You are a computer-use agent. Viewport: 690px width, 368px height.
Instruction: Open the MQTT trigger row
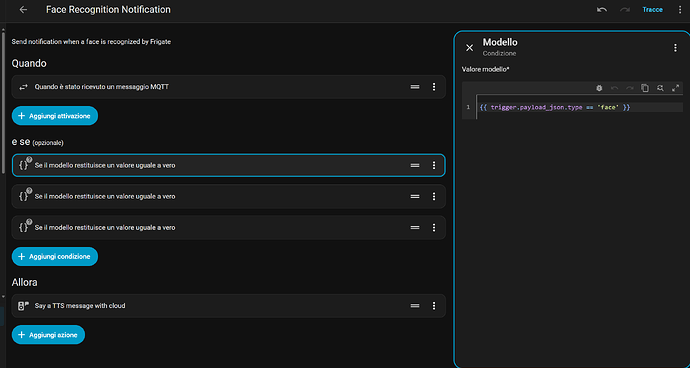[x=228, y=87]
